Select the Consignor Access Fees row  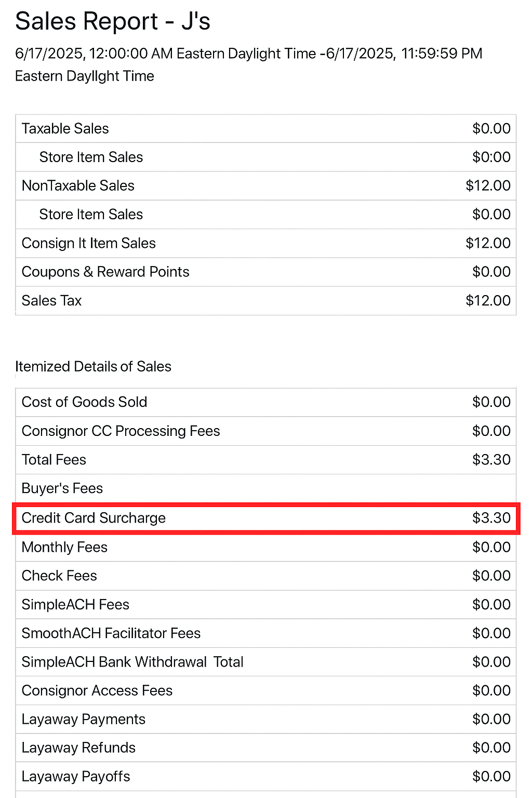(265, 690)
